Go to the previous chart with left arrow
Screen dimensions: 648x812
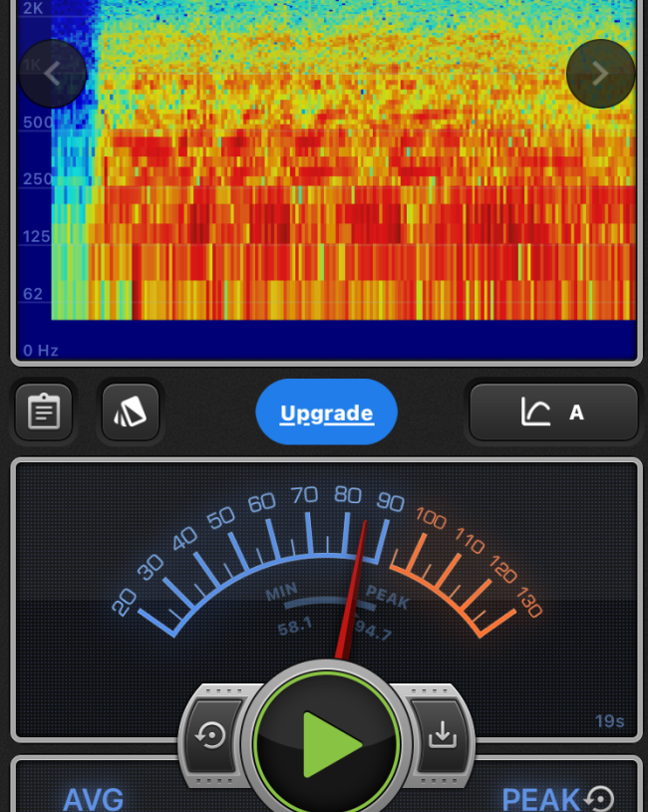52,74
